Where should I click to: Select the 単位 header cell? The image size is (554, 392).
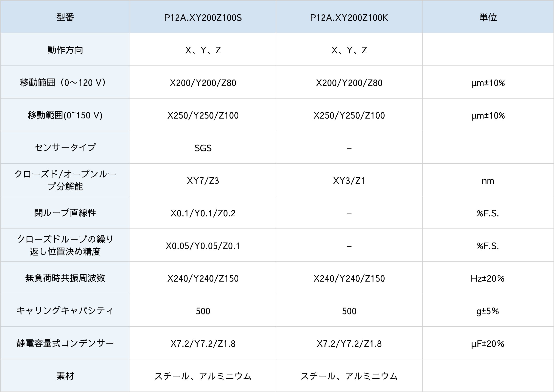click(x=488, y=18)
